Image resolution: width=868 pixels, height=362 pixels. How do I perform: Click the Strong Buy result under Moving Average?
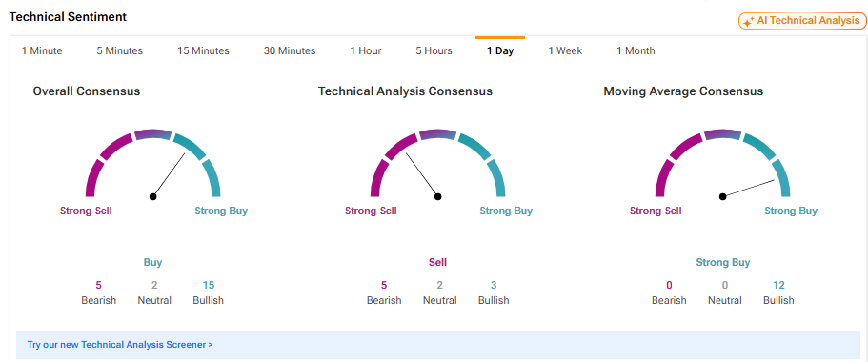tap(723, 262)
